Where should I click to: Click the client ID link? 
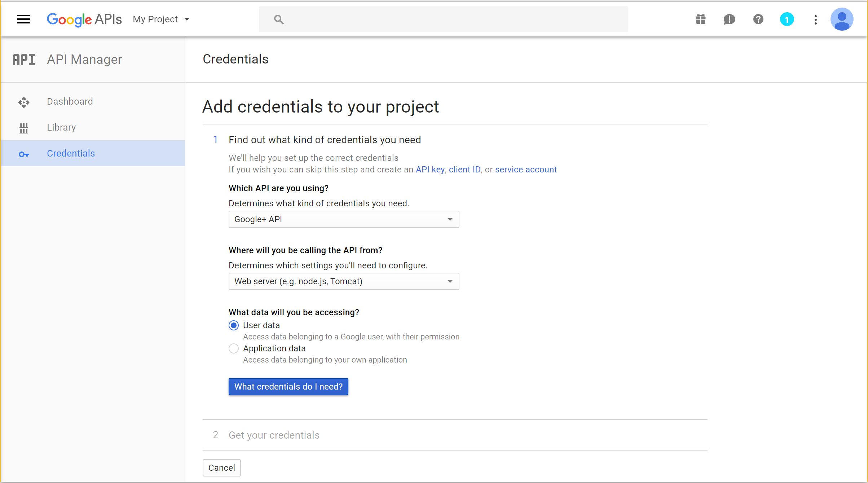(x=464, y=170)
